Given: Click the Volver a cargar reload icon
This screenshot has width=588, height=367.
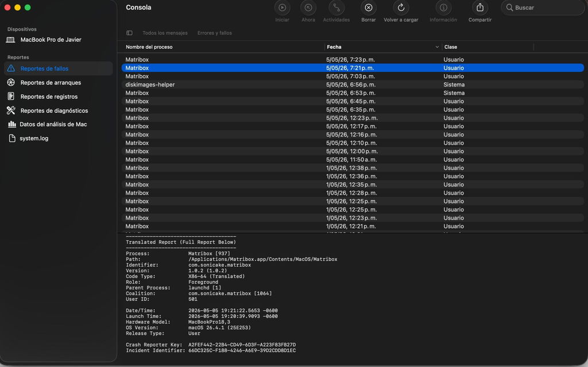Looking at the screenshot, I should click(401, 7).
